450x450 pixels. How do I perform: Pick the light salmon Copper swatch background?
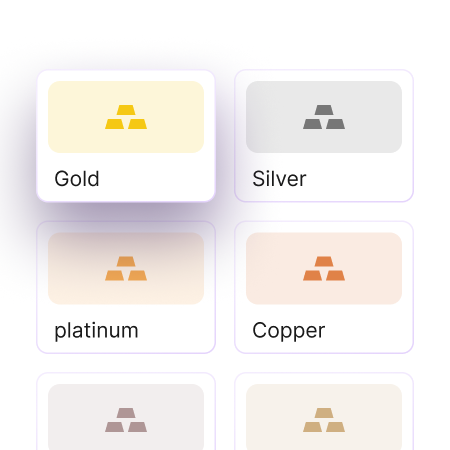(324, 269)
